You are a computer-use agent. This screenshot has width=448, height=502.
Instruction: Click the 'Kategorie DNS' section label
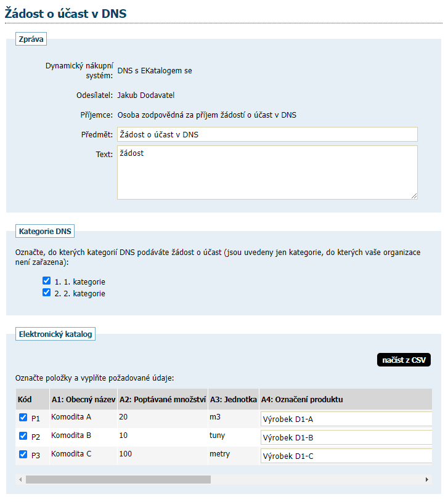click(x=45, y=232)
